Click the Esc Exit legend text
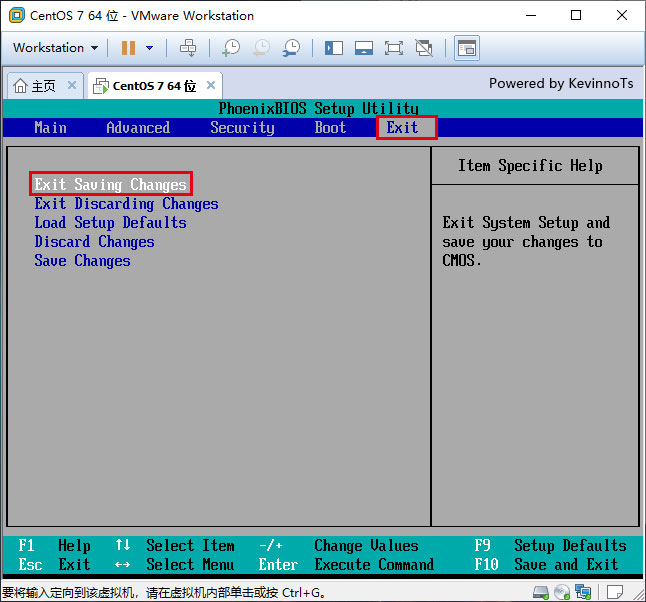 point(54,564)
